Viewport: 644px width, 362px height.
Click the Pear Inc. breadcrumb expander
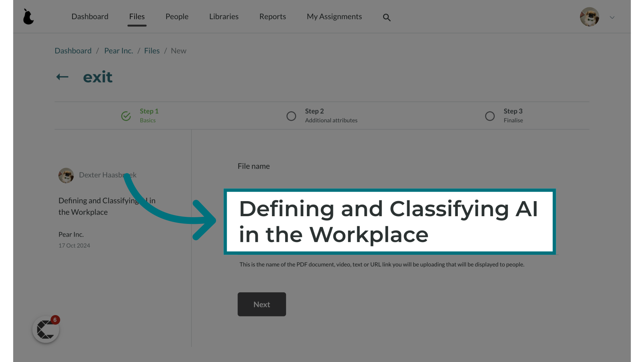tap(118, 50)
